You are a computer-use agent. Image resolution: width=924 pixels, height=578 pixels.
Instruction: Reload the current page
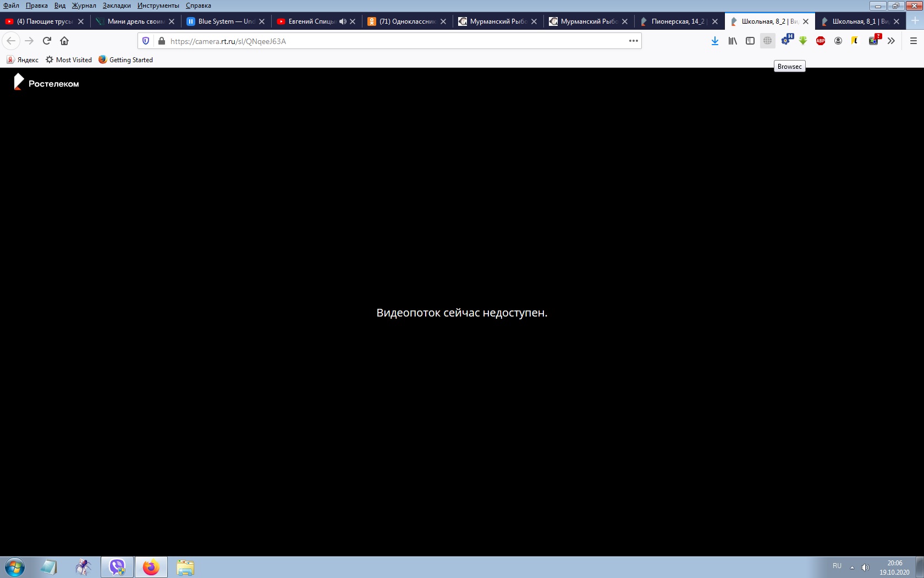pos(47,41)
